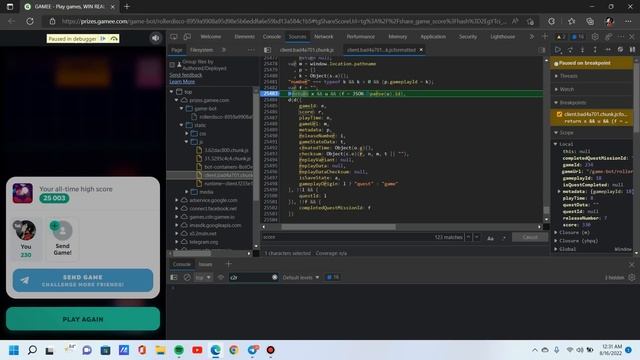Step out of current function
Image resolution: width=640 pixels, height=360 pixels.
[x=595, y=49]
